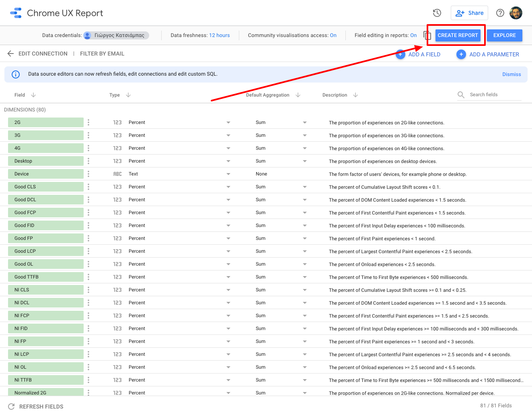
Task: Change data freshness 12 hours link
Action: point(220,35)
